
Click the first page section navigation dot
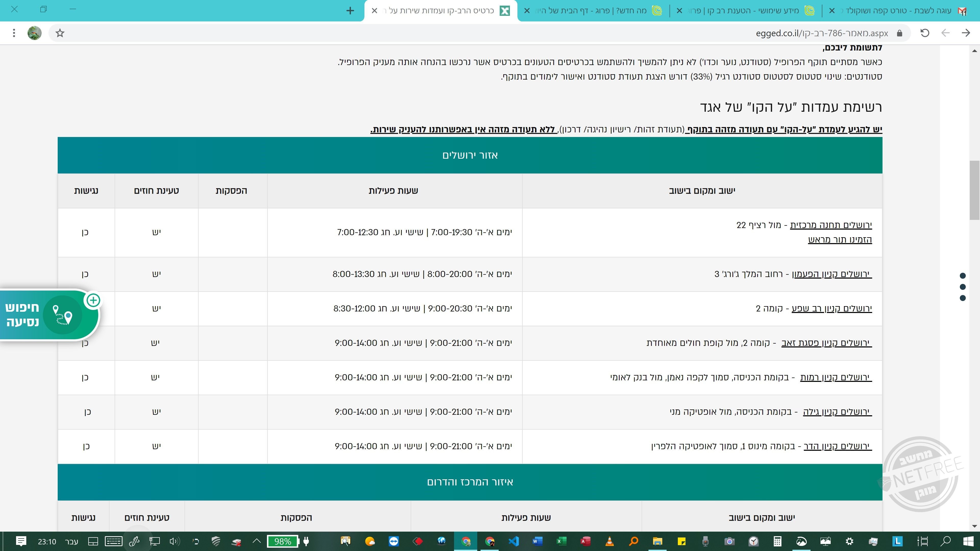pyautogui.click(x=963, y=276)
